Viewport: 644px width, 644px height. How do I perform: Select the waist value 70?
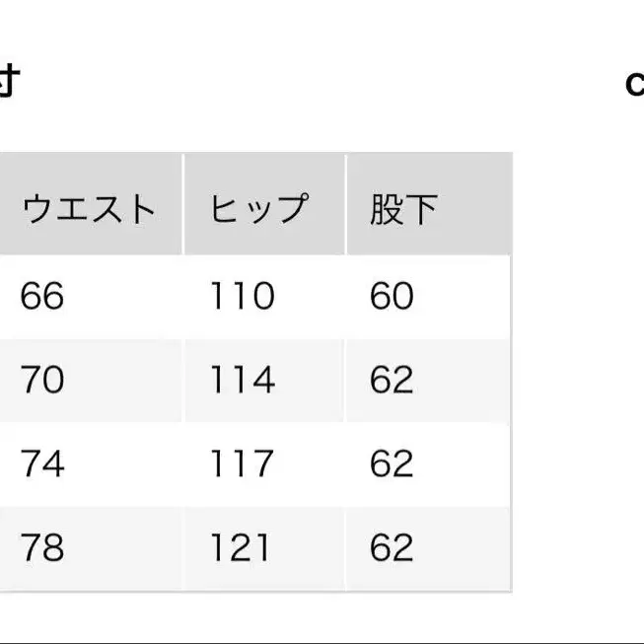[x=42, y=380]
